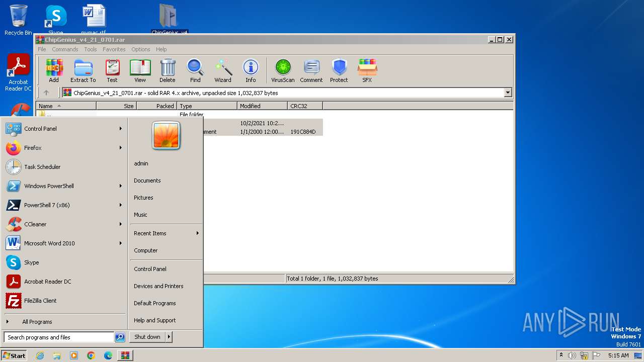The image size is (644, 362).
Task: Expand the Control Panel submenu arrow
Action: point(121,129)
